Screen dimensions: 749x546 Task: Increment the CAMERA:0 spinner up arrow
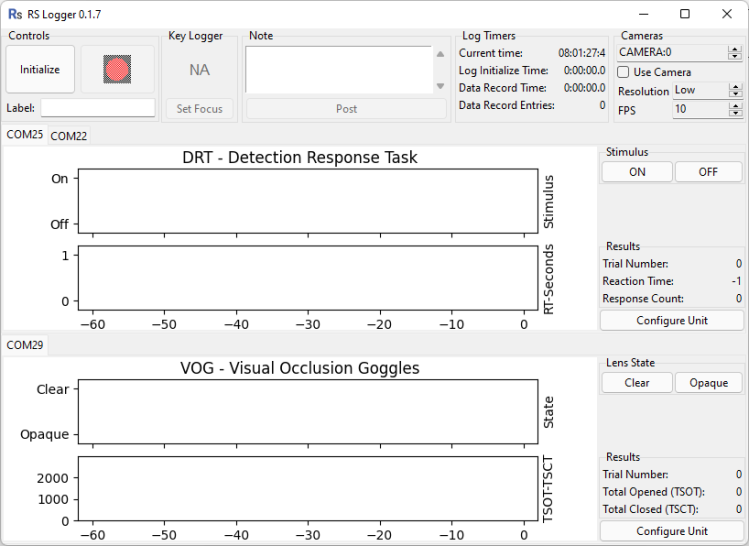[x=735, y=49]
